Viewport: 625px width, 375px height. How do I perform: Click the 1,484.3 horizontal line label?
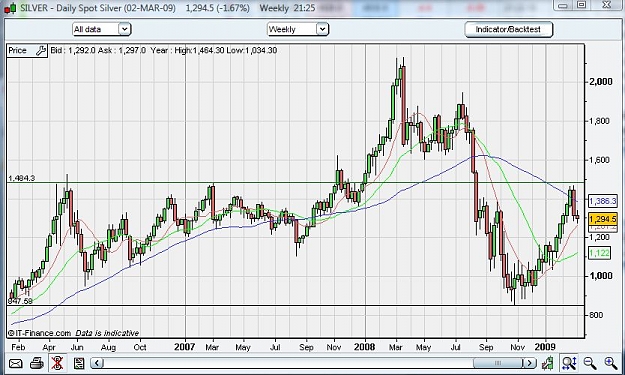[x=22, y=178]
